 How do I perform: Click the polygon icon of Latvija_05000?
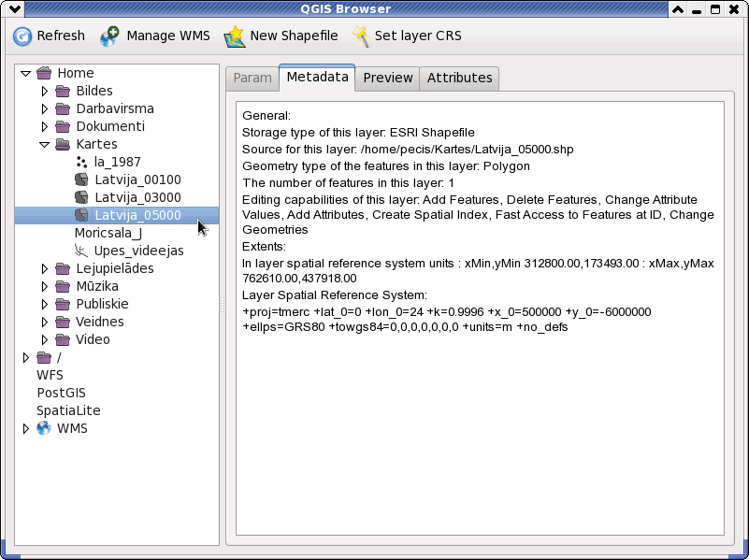[x=81, y=215]
